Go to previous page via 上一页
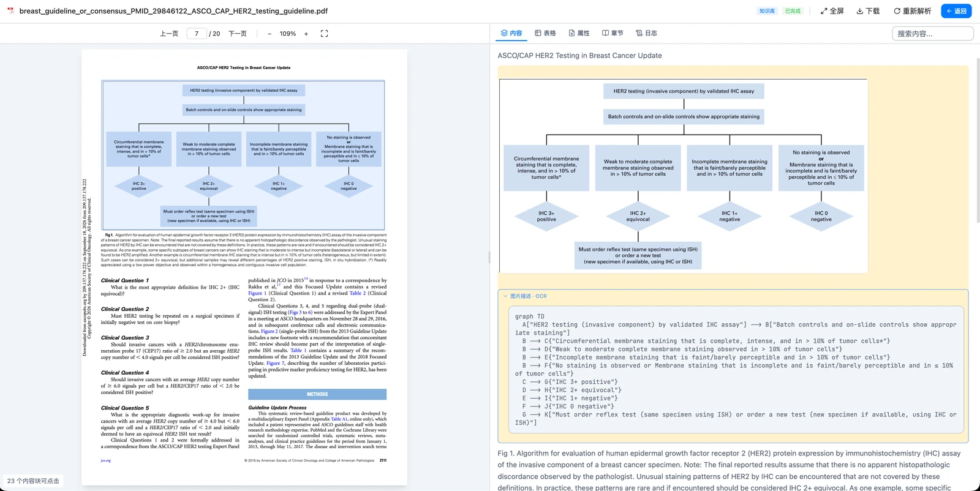This screenshot has height=491, width=980. (169, 34)
